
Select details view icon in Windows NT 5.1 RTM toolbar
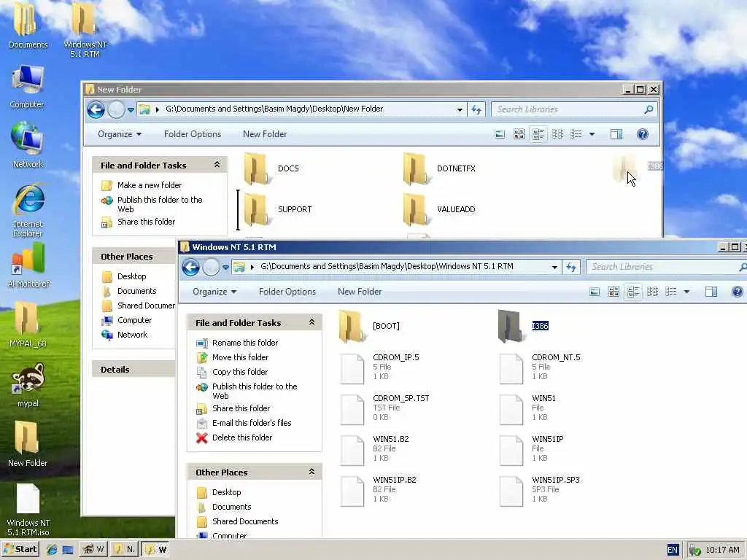[671, 292]
